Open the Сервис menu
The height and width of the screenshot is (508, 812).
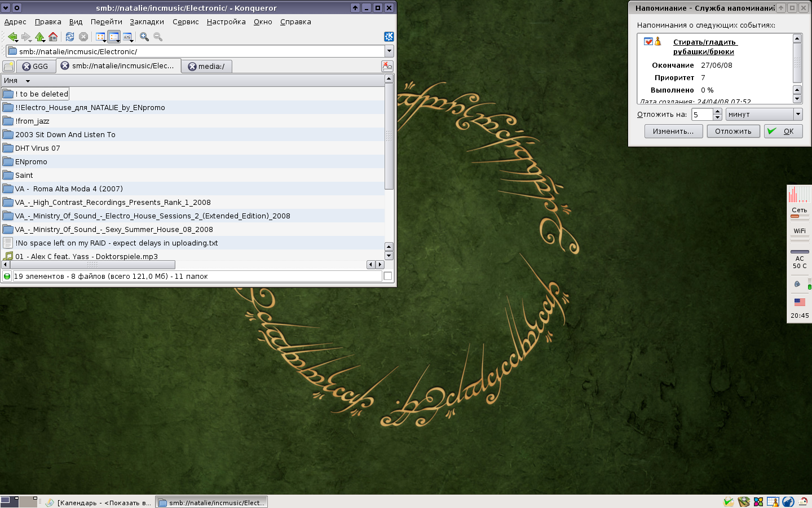[x=186, y=22]
